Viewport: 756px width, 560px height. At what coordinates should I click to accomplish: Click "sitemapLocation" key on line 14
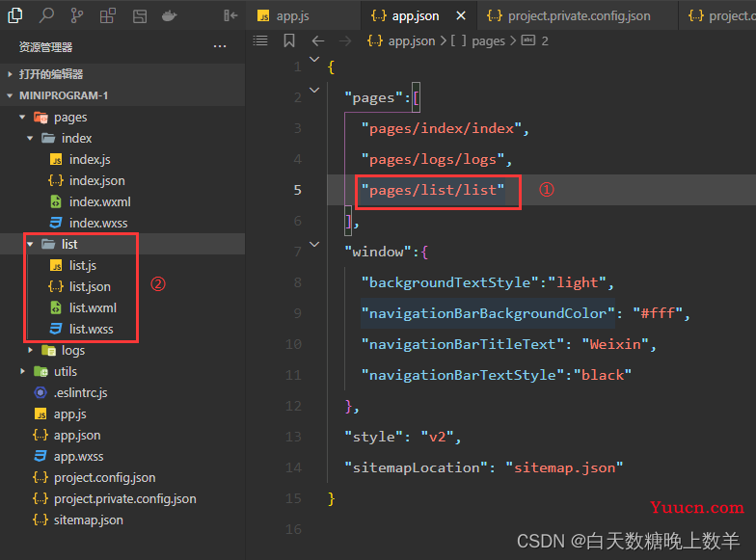click(416, 468)
